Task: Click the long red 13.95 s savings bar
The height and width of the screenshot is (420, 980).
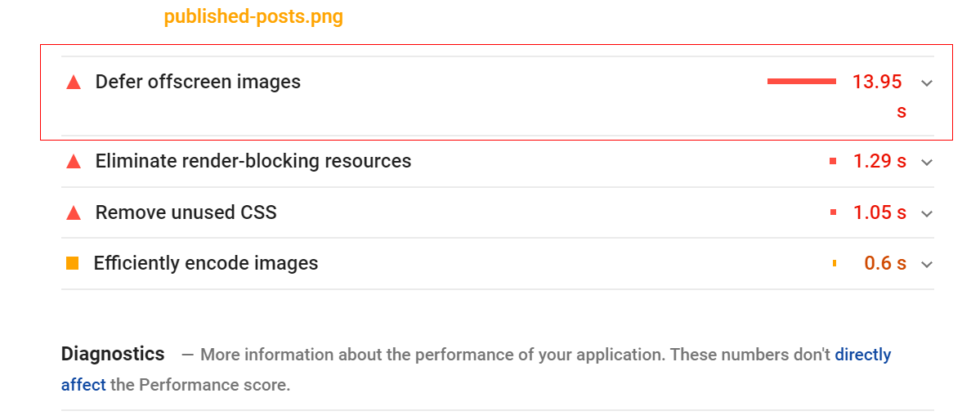Action: [802, 81]
